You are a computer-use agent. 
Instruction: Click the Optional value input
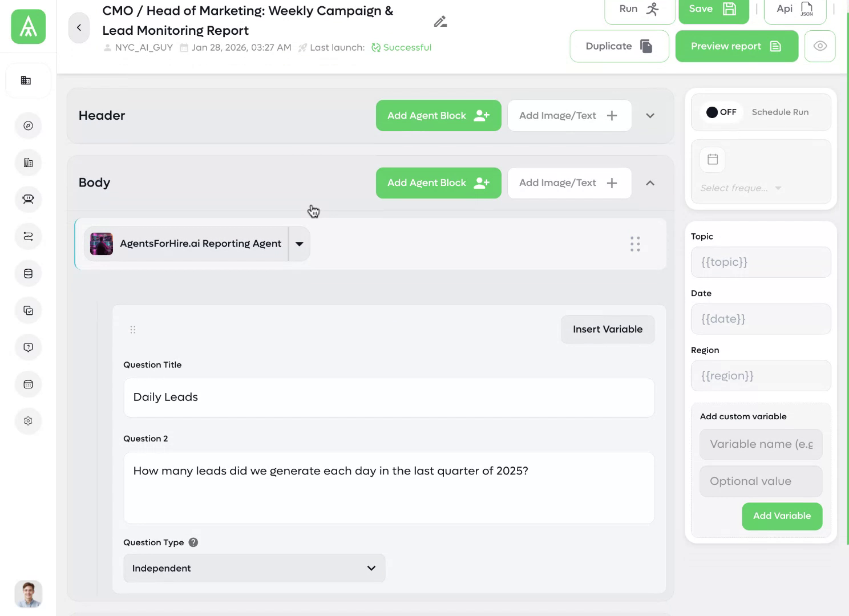[761, 481]
